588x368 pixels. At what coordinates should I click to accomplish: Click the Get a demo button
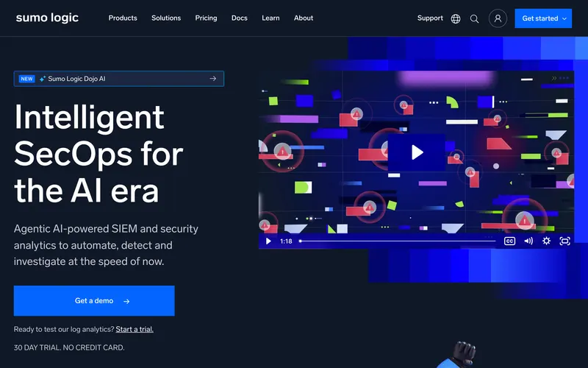click(94, 301)
